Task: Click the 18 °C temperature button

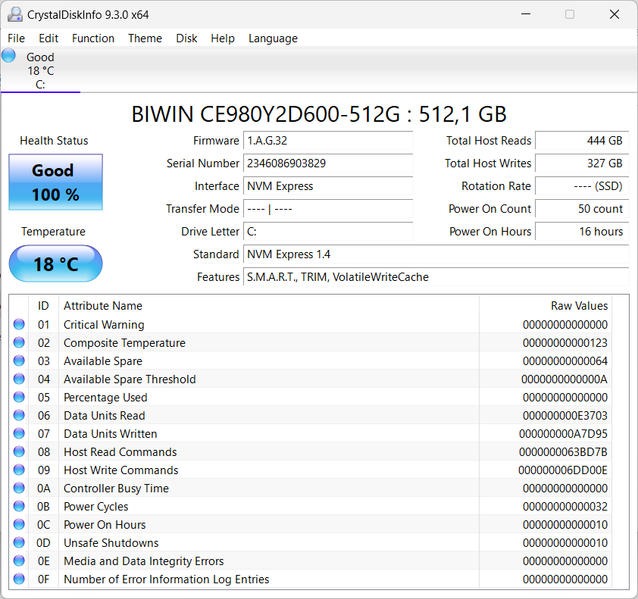Action: (x=56, y=264)
